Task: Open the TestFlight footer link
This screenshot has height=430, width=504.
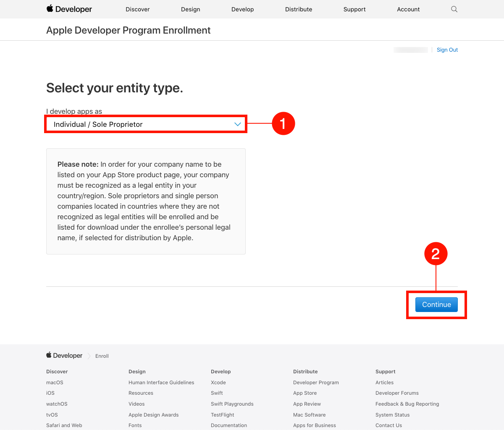Action: (x=223, y=415)
